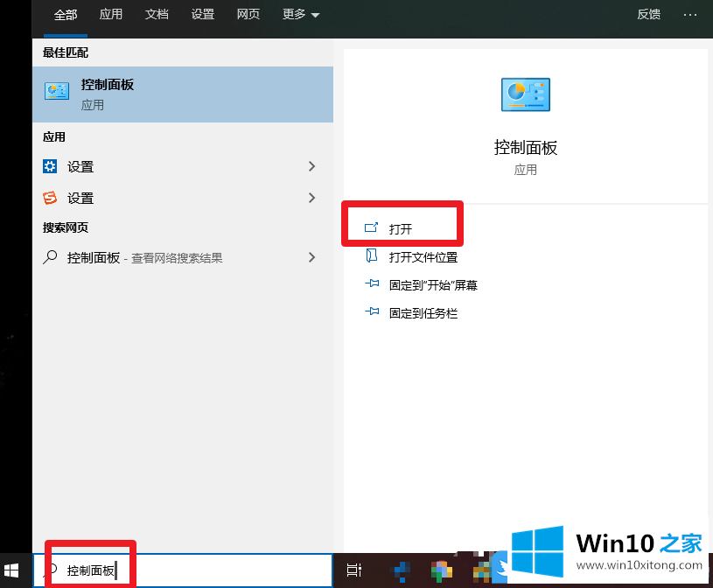Click 打开文件位置 action
Screen dimensions: 713x588
point(423,257)
